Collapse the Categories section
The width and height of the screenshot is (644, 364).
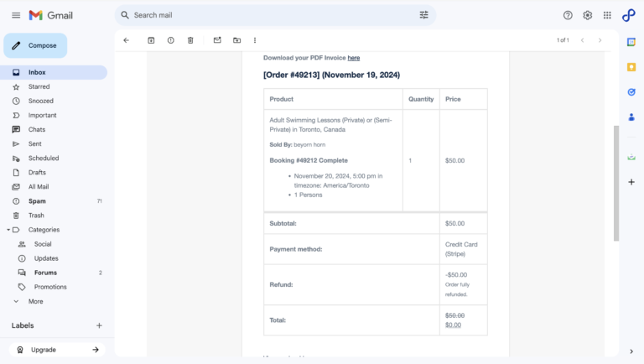[x=8, y=230]
